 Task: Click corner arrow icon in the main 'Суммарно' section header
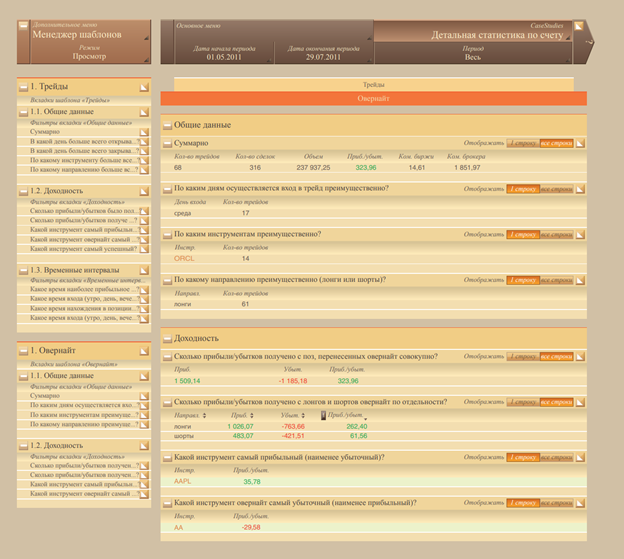(580, 144)
